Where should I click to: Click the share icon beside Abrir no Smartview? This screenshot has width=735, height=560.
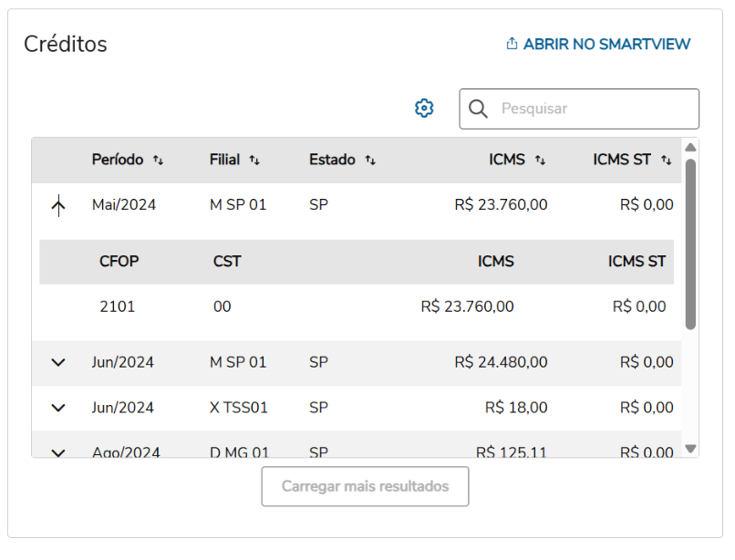(512, 44)
